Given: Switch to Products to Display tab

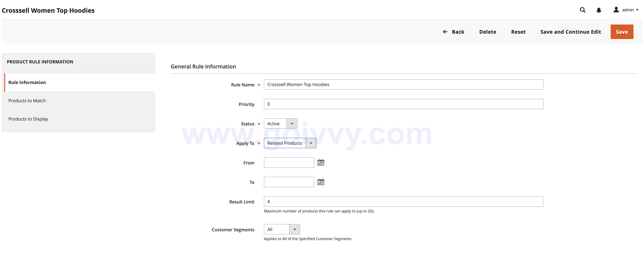Looking at the screenshot, I should coord(28,119).
